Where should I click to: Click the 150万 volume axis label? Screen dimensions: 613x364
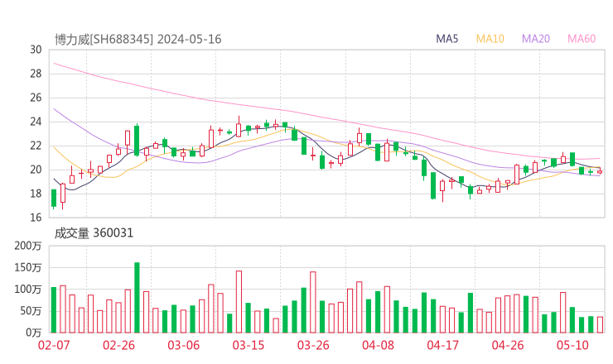28,267
